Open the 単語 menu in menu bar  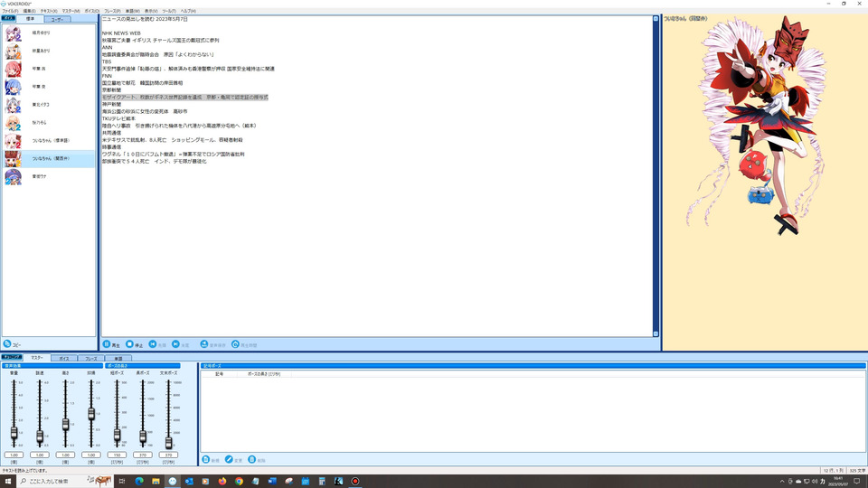point(133,11)
